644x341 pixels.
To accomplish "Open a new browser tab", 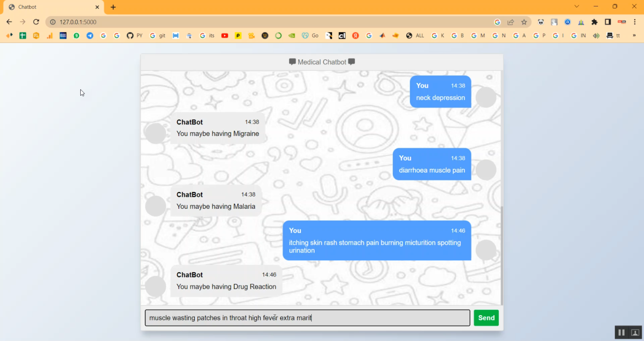I will tap(112, 7).
